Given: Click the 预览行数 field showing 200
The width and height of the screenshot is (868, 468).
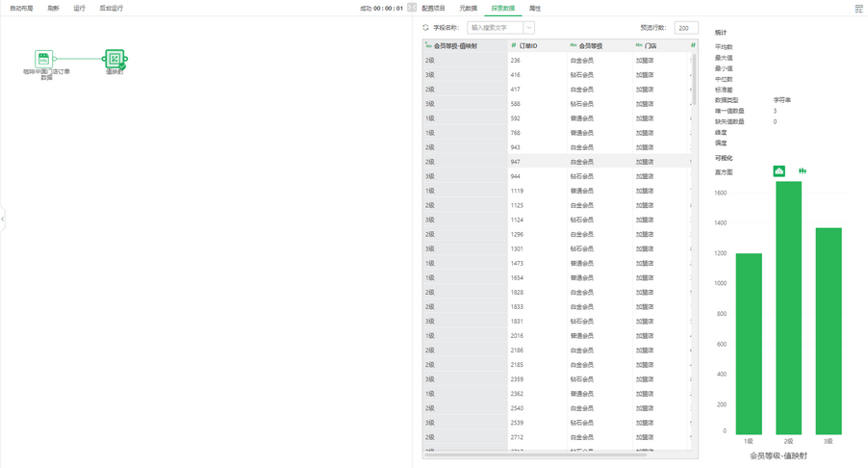Looking at the screenshot, I should tap(686, 28).
